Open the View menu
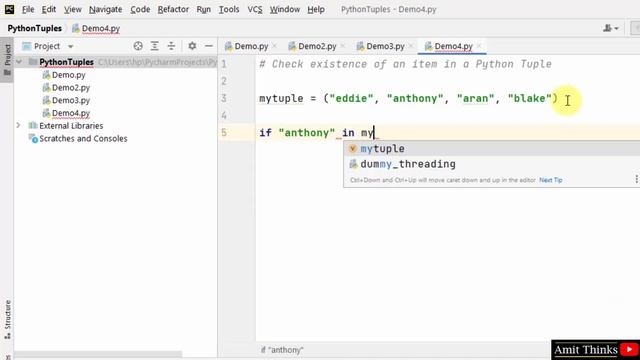 coord(72,9)
